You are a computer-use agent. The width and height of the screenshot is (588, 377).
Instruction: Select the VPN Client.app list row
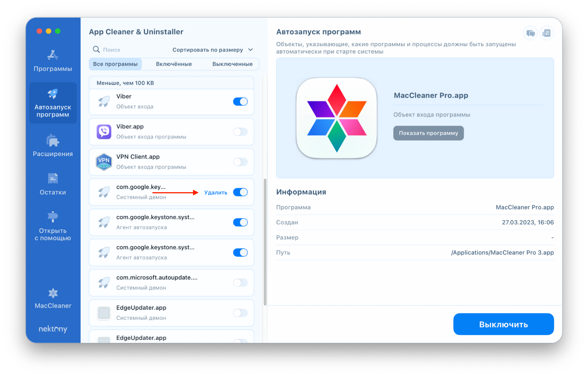pos(171,162)
